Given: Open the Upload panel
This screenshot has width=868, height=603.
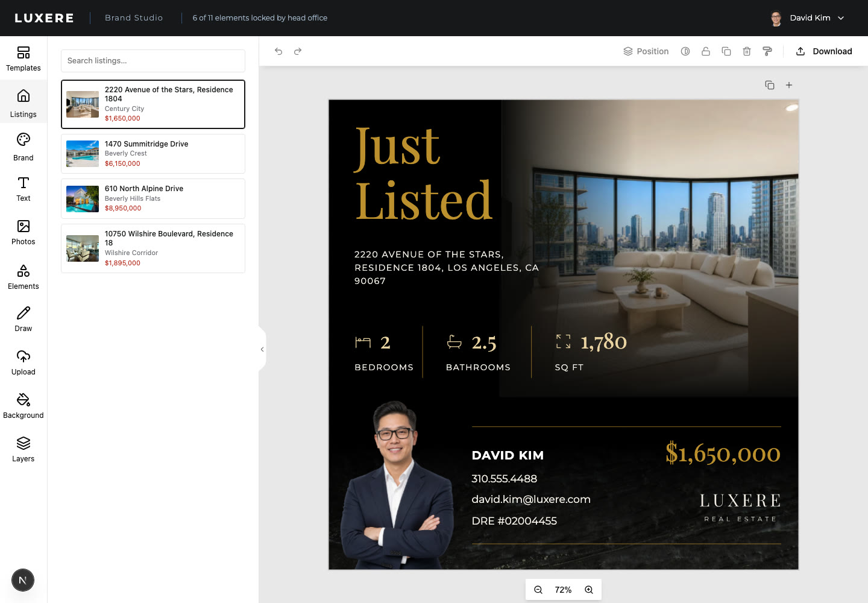Looking at the screenshot, I should [24, 363].
